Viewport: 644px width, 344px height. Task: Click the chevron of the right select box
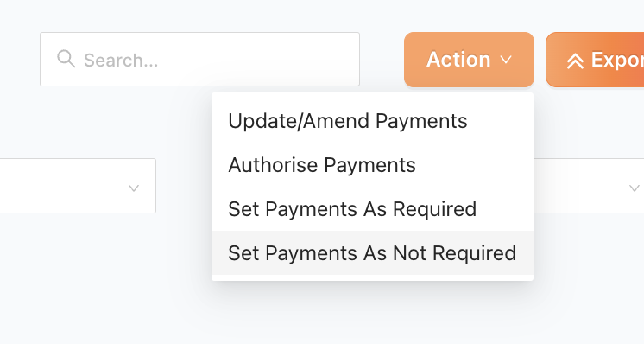(635, 188)
